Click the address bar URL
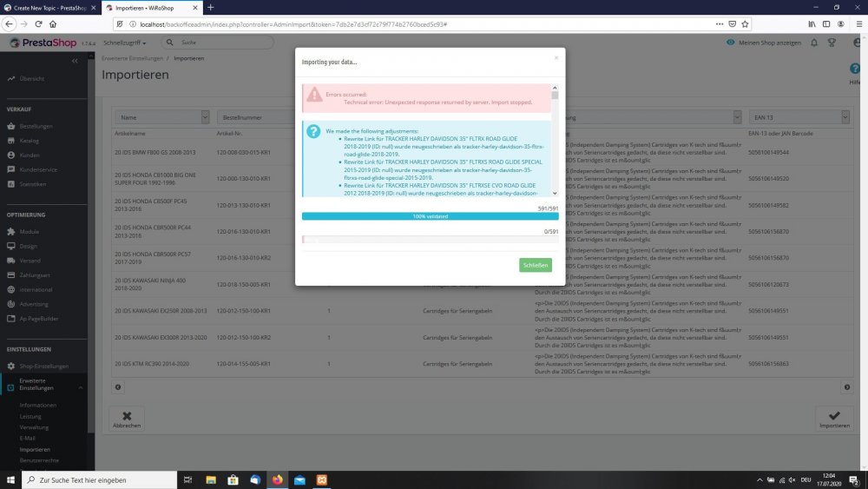The width and height of the screenshot is (868, 489). [293, 24]
